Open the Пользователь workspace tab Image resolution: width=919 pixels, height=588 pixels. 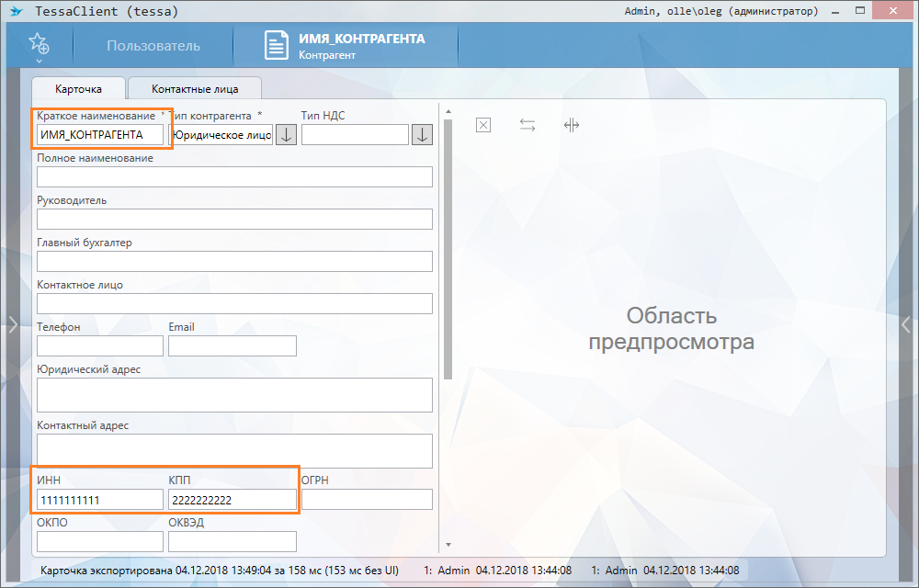tap(153, 46)
